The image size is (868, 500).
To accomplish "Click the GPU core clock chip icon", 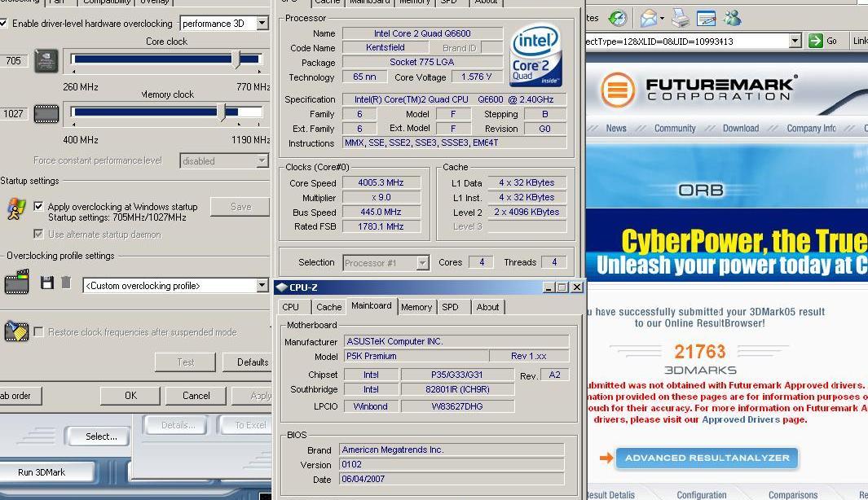I will pyautogui.click(x=46, y=61).
